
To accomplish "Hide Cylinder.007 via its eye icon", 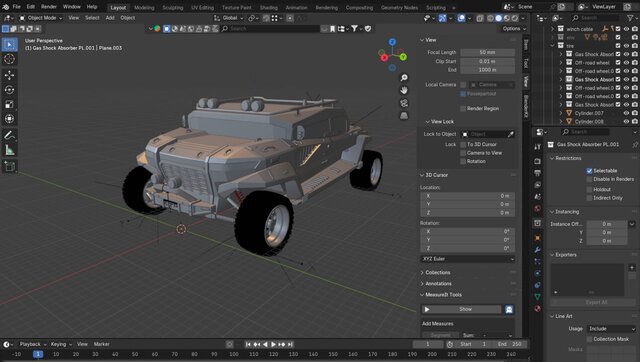I will pyautogui.click(x=626, y=113).
